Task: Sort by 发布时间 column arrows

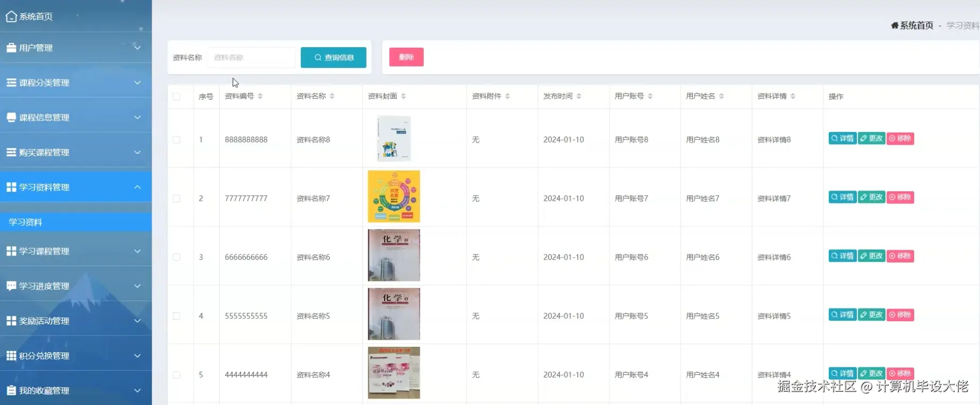Action: tap(579, 96)
